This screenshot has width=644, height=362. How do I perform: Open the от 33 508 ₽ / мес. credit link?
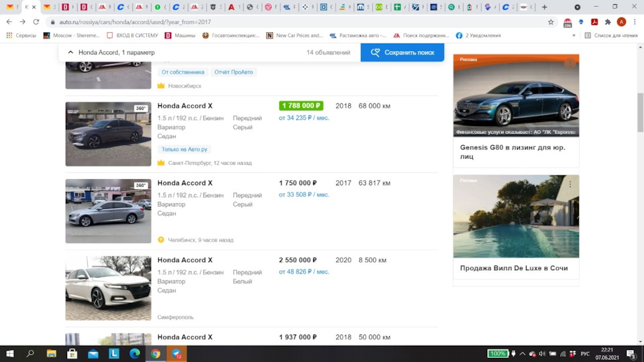(x=304, y=194)
